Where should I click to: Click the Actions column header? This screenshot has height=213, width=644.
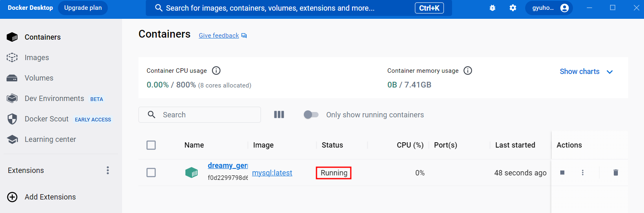click(569, 145)
